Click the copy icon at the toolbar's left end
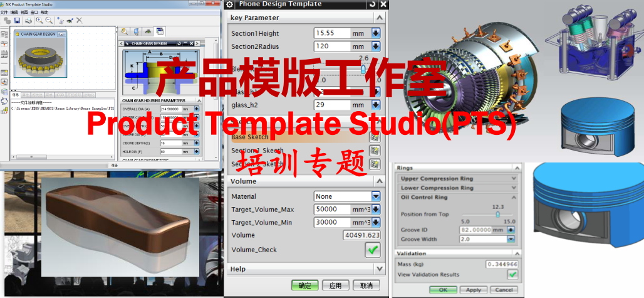Screen dimensions: 644x298 pos(7,20)
